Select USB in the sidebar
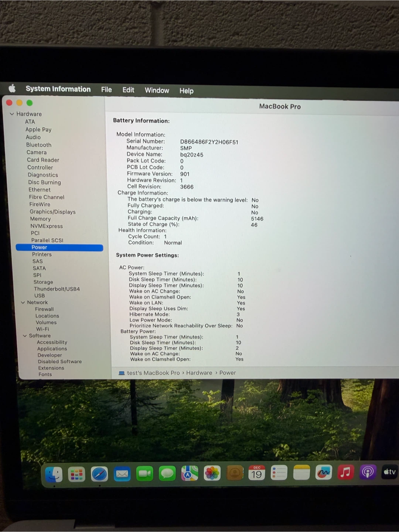 (40, 296)
